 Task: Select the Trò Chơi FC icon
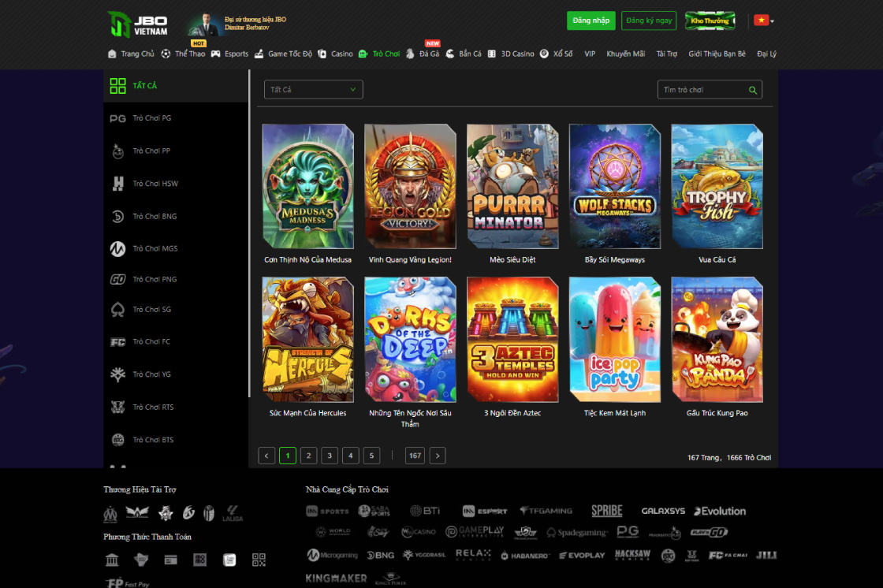point(117,342)
